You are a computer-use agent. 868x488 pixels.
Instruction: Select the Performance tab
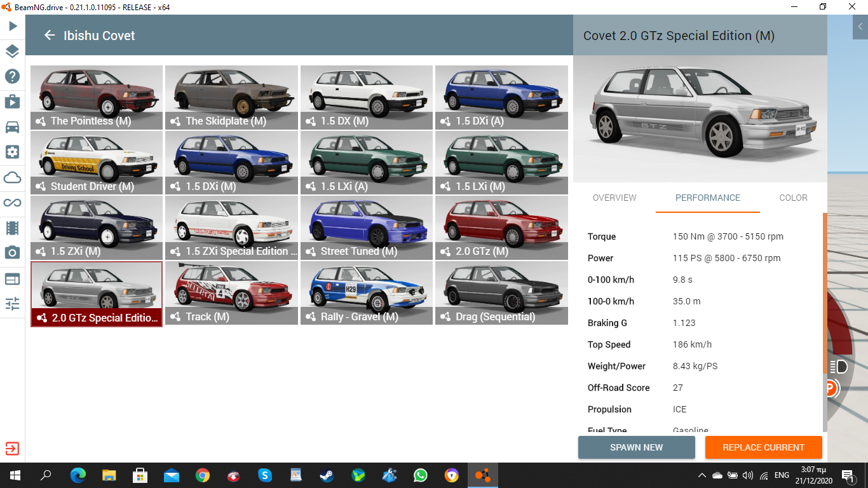[x=708, y=198]
